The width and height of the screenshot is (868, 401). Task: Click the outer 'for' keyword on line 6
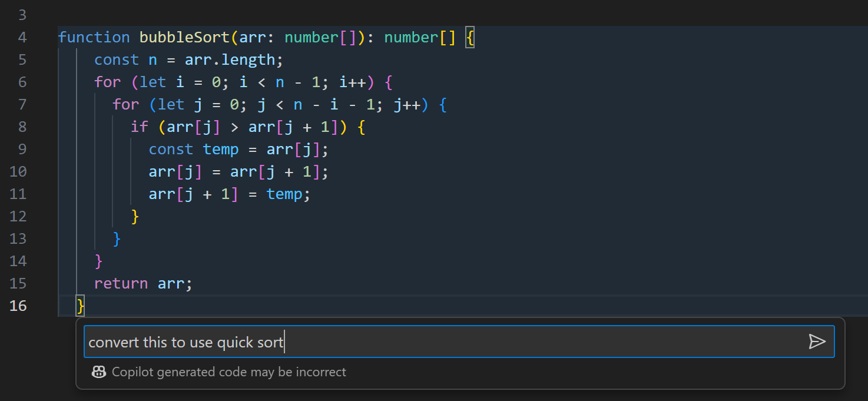point(107,81)
